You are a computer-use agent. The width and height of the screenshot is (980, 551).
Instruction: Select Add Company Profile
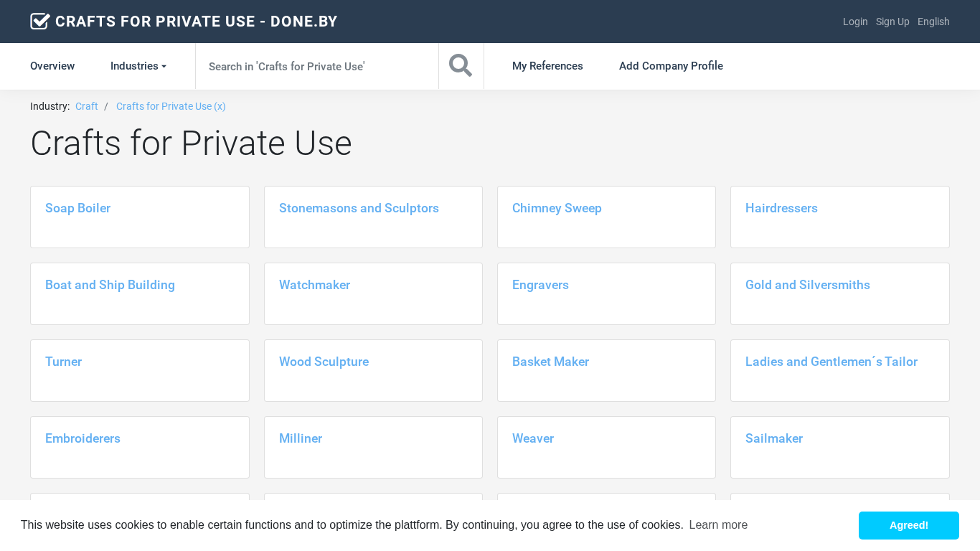click(671, 66)
